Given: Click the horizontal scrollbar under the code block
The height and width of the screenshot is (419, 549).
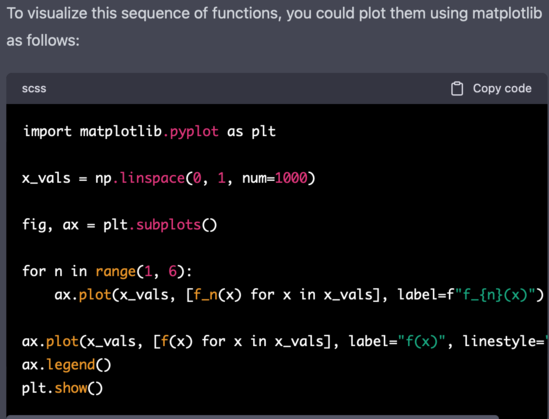Looking at the screenshot, I should click(252, 417).
